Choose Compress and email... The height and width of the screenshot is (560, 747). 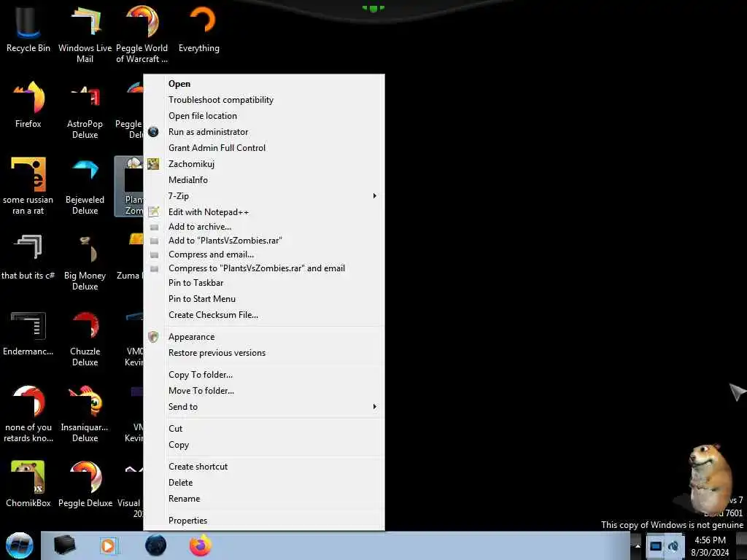coord(264,254)
